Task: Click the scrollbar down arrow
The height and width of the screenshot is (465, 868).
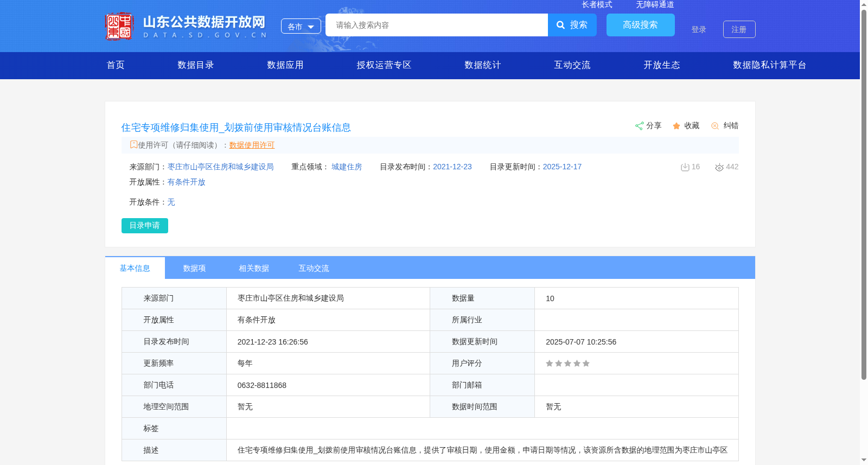Action: [x=864, y=460]
